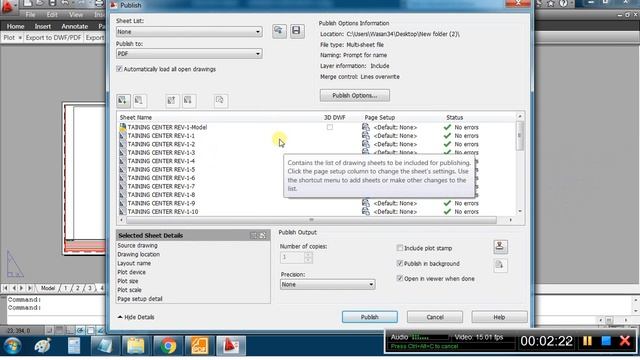Collapse panel with Hide Details
Screen dimensions: 640x360
[136, 317]
